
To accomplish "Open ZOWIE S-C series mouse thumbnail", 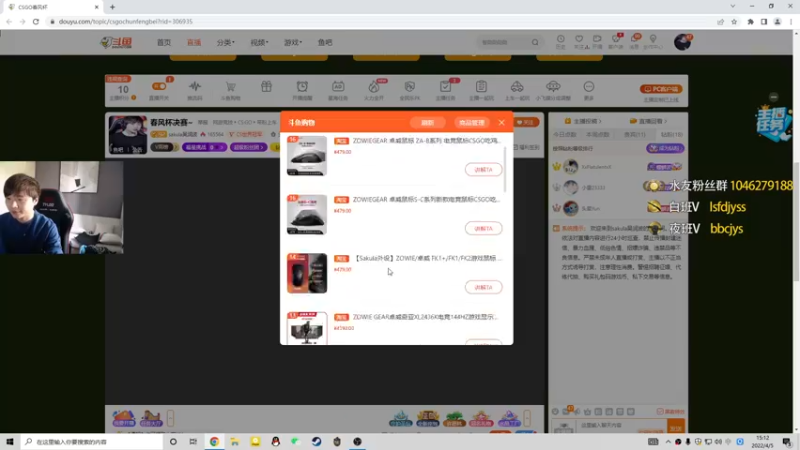I will pyautogui.click(x=307, y=214).
